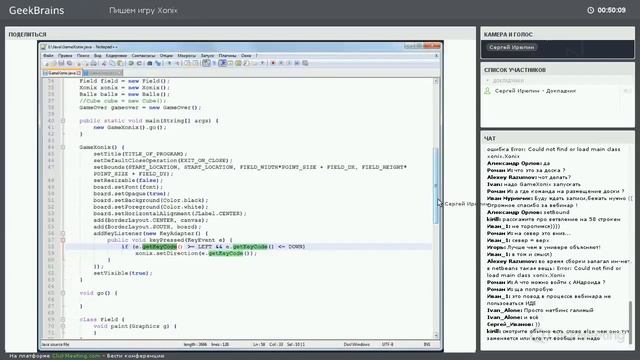The width and height of the screenshot is (640, 360).
Task: Collapse the GameXonix constructor fold on line 44
Action: (63, 147)
